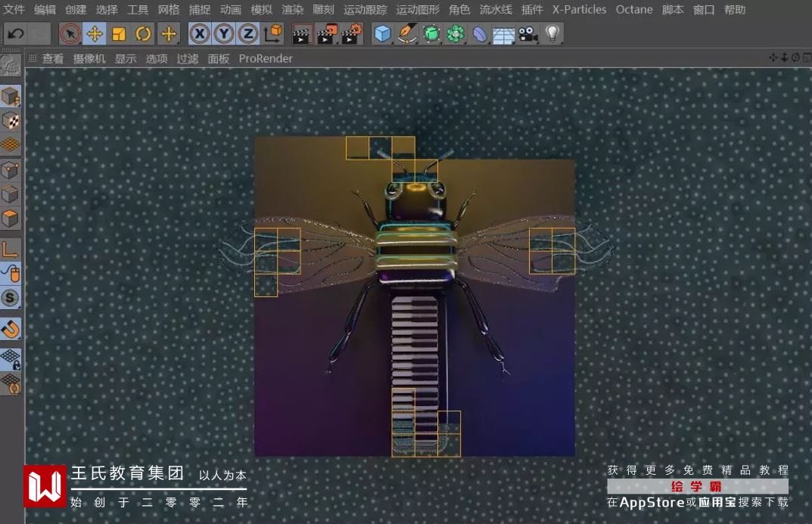Toggle Tweak mode mouse icon
Viewport: 812px width, 524px height.
11,274
